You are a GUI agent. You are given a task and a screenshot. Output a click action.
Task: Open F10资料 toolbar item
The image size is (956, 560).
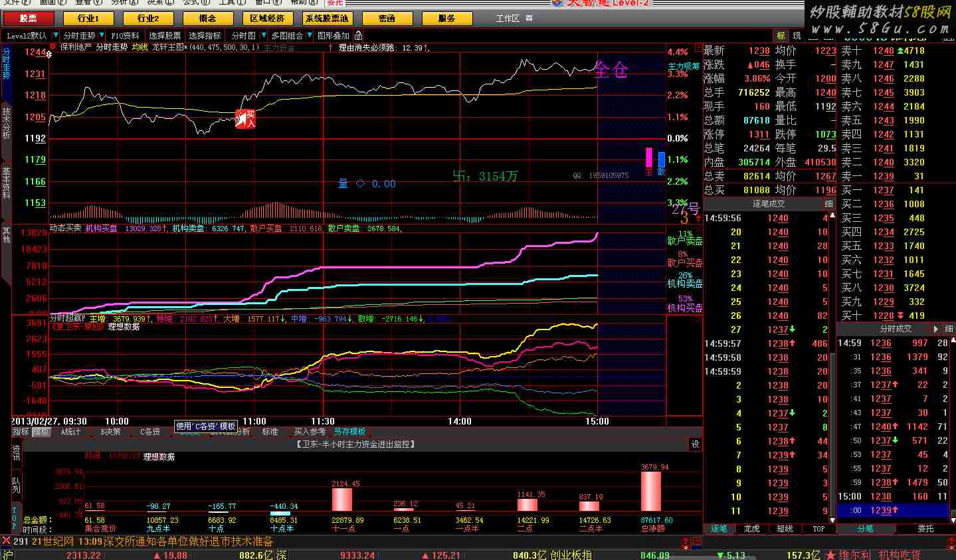[x=125, y=36]
